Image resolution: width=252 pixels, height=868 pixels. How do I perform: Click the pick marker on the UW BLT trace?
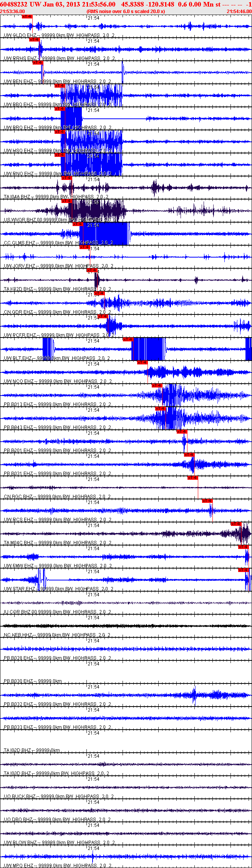(x=128, y=339)
